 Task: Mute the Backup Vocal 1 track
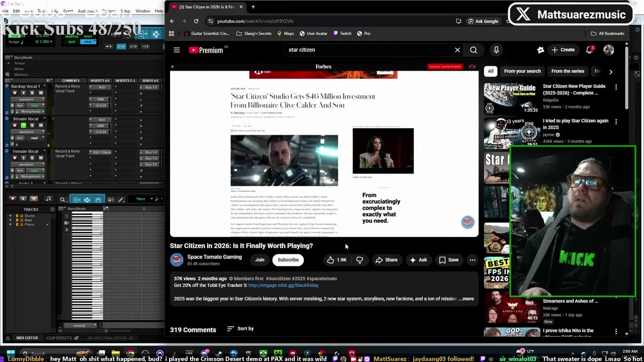point(41,93)
